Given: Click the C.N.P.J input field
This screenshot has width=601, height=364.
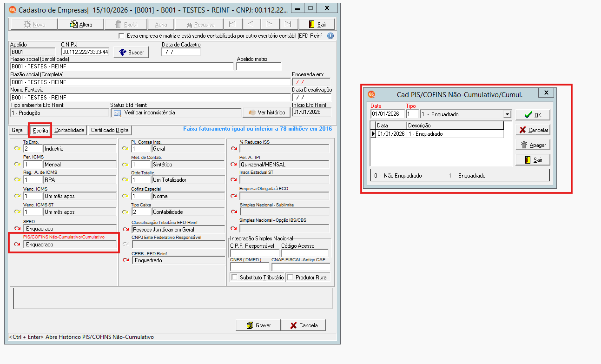Looking at the screenshot, I should 85,52.
